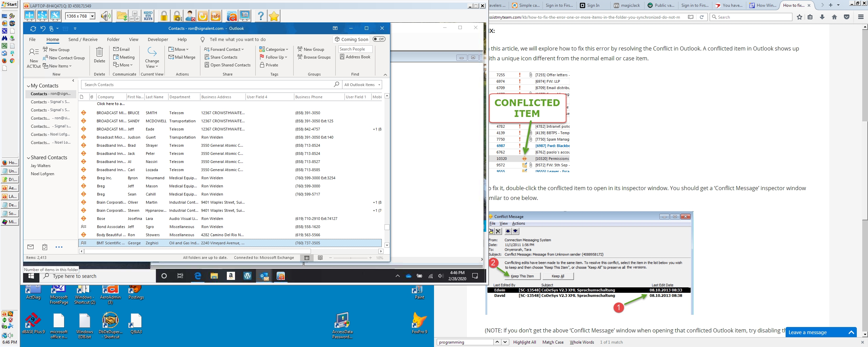Toggle Whole Words in find bar
Screen dimensions: 868x347
pos(582,342)
